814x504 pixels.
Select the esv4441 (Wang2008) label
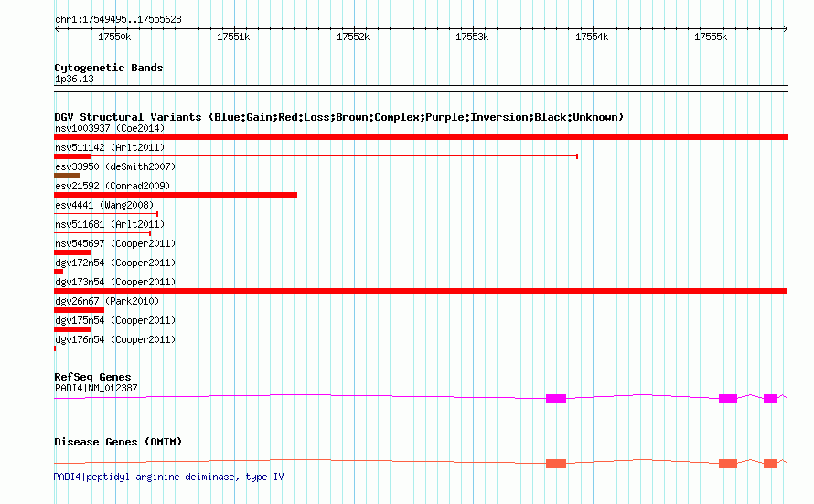click(x=104, y=205)
